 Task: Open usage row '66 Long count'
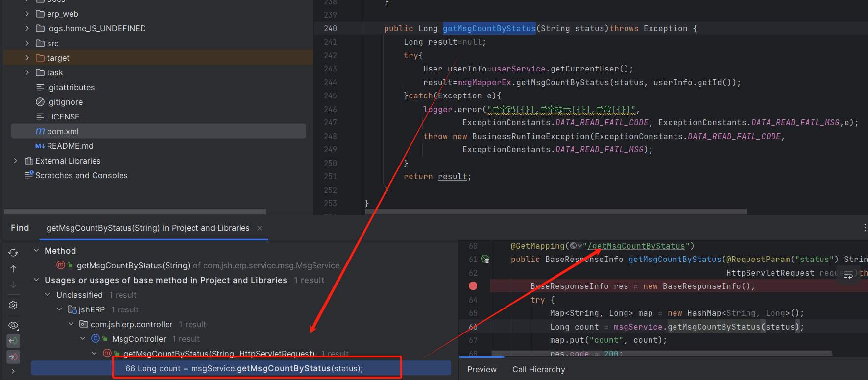(x=241, y=368)
